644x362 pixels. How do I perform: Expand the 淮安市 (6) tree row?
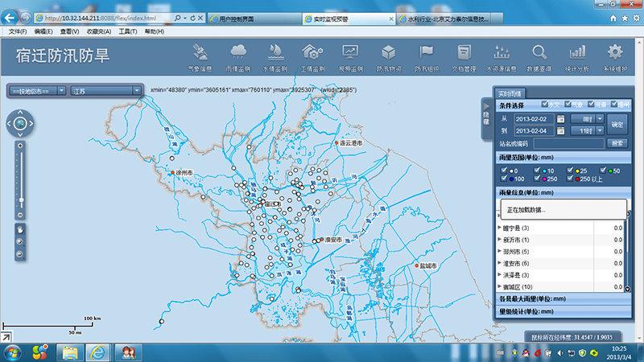[499, 264]
